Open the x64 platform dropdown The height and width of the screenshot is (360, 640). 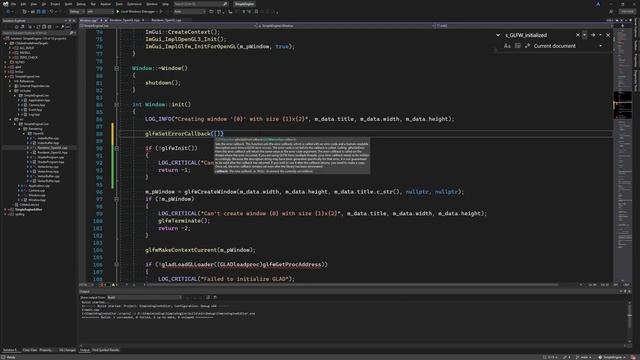[x=100, y=12]
